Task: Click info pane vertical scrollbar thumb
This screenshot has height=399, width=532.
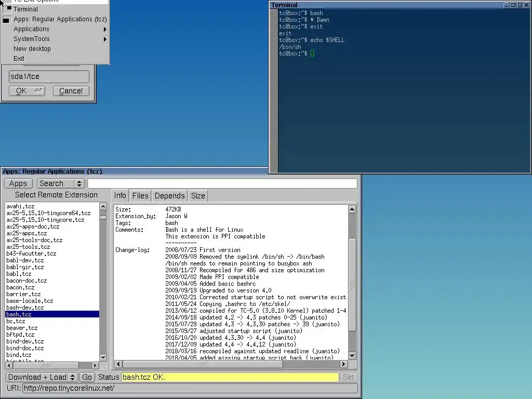Action: pos(352,285)
